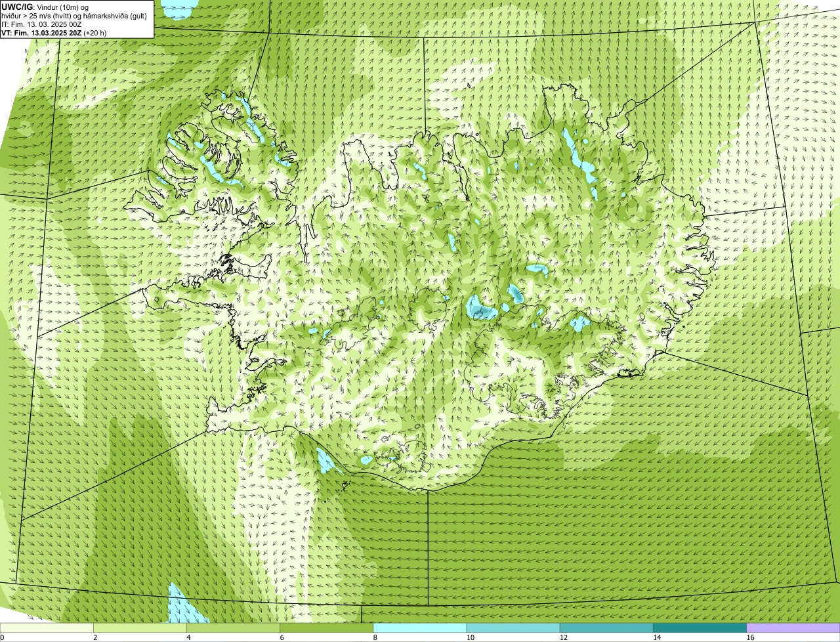Click the lavender legend swatch above 16 m/s

pyautogui.click(x=793, y=628)
